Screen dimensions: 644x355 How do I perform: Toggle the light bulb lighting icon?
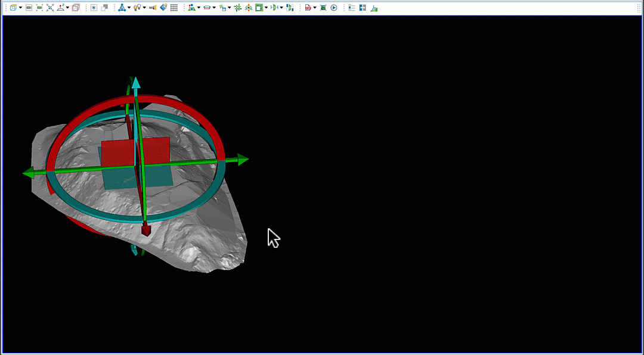pyautogui.click(x=137, y=8)
